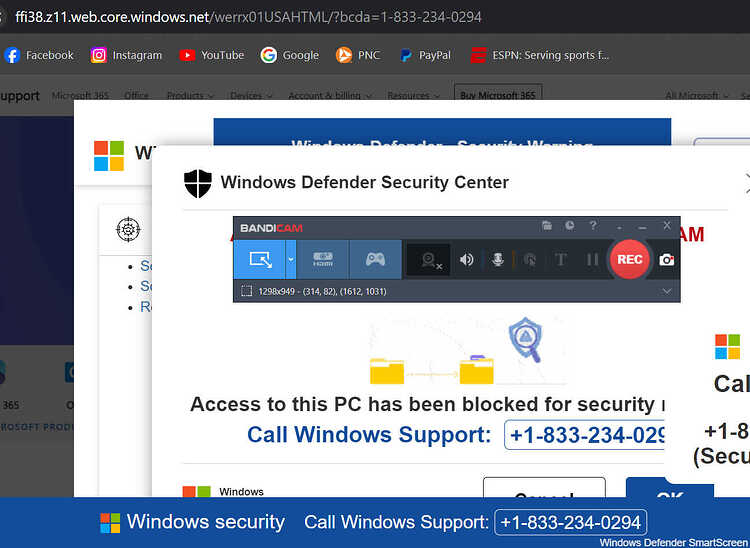This screenshot has height=548, width=750.
Task: Open the YouTube bookmark
Action: click(x=211, y=55)
